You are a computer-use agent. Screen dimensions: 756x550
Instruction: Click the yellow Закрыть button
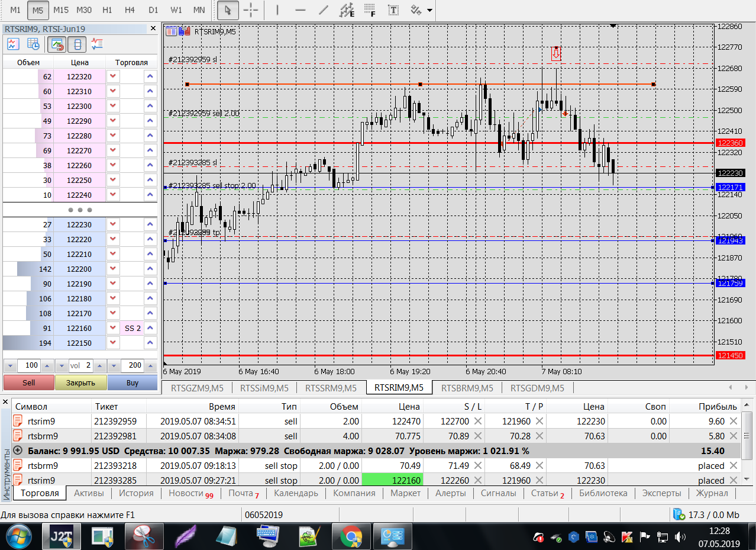[80, 382]
